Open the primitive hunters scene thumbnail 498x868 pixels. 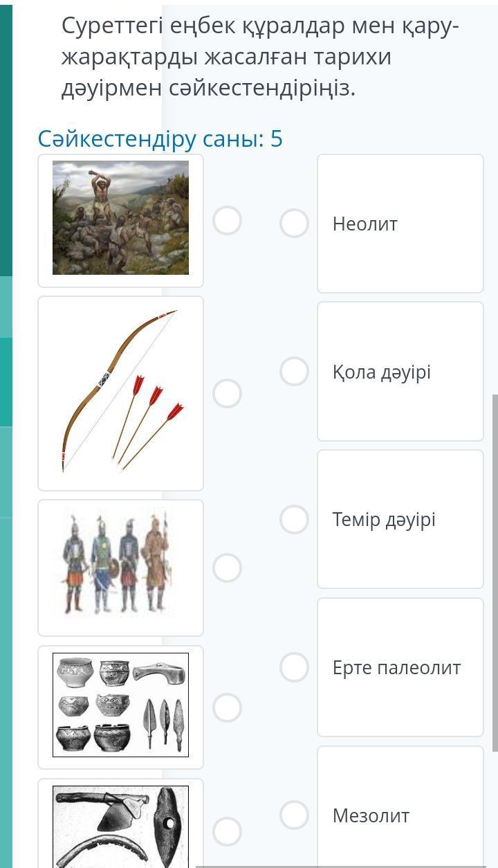pos(120,218)
